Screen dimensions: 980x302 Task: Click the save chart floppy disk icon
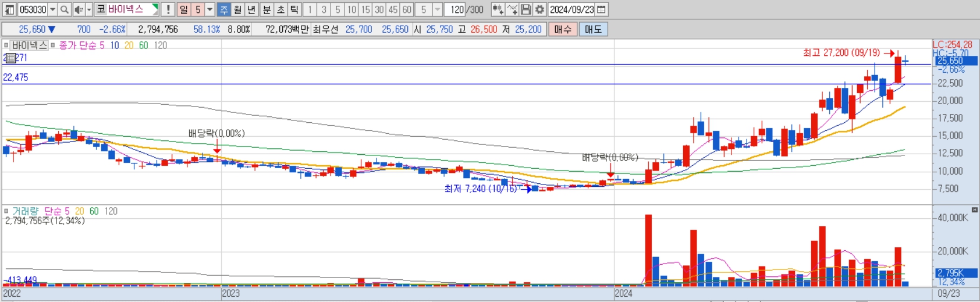tap(525, 9)
